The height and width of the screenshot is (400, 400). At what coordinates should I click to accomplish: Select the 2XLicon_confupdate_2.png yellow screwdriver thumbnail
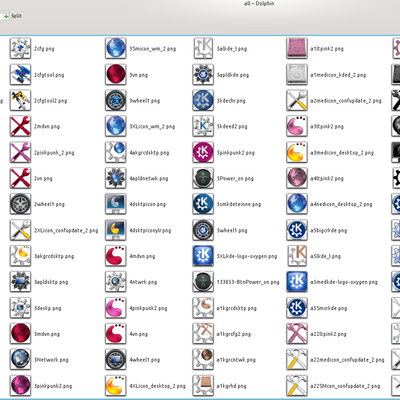20,230
